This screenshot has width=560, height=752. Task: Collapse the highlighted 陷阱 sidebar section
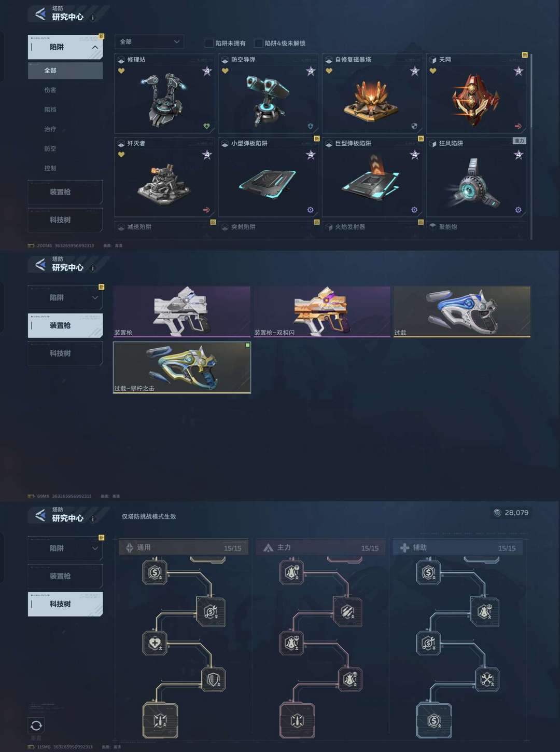65,47
